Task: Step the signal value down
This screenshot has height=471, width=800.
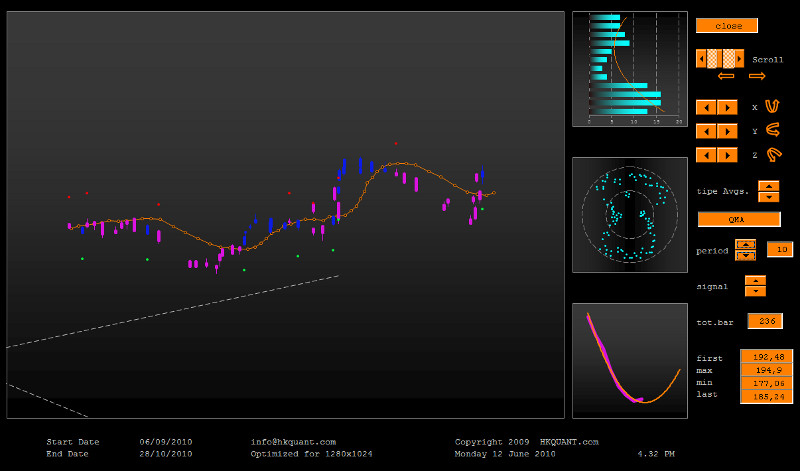Action: coord(755,291)
